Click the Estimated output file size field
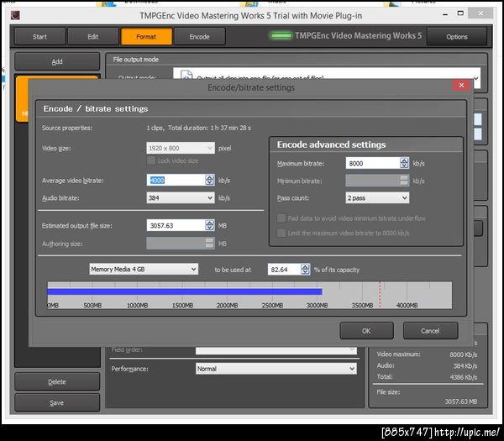This screenshot has height=441, width=504. point(176,225)
